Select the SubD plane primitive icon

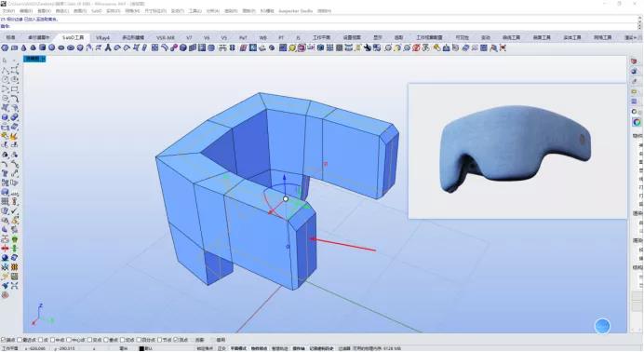pyautogui.click(x=14, y=47)
